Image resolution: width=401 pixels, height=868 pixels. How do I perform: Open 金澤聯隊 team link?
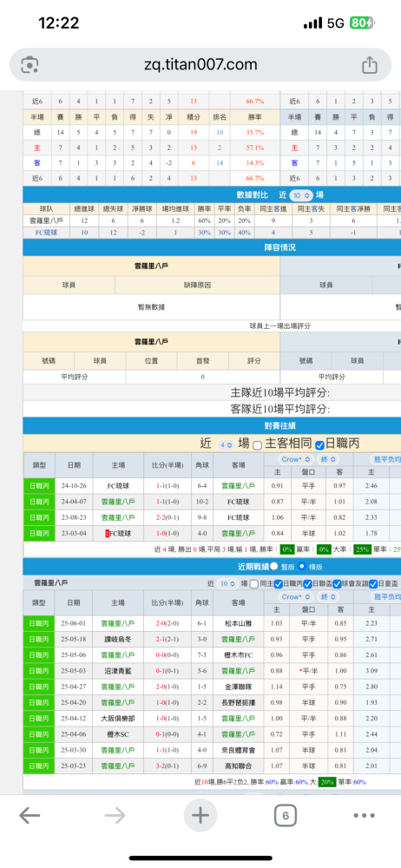click(x=240, y=687)
